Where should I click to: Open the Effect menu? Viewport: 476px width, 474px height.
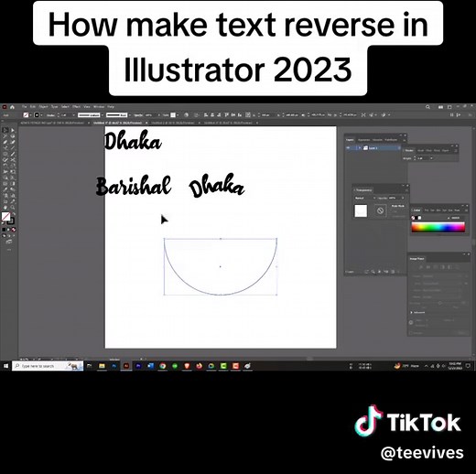[77, 107]
